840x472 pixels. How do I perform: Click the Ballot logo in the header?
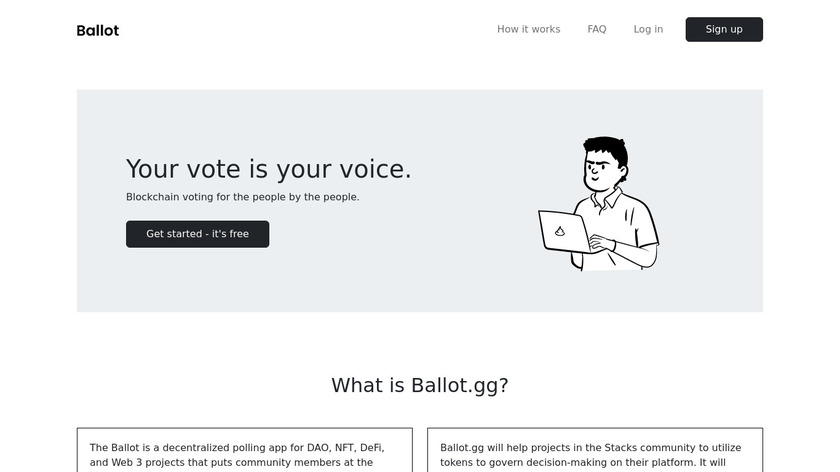click(x=97, y=30)
